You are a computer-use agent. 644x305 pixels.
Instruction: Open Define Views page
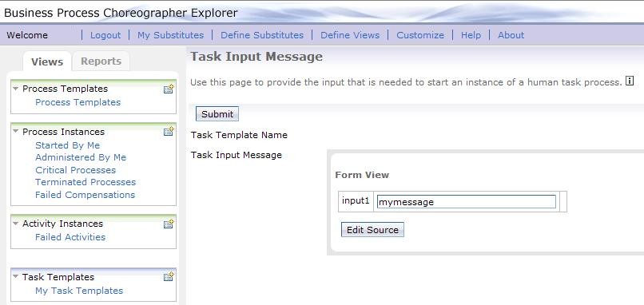tap(350, 35)
